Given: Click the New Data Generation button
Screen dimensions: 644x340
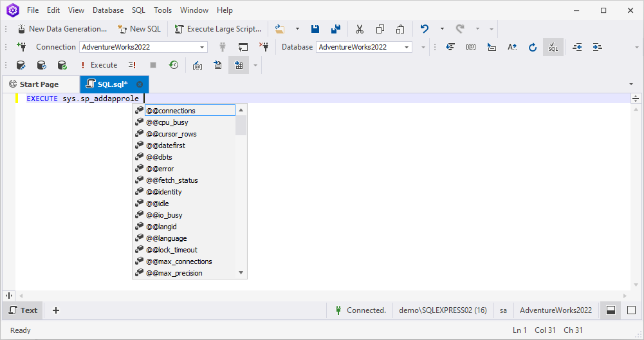Looking at the screenshot, I should click(x=62, y=29).
